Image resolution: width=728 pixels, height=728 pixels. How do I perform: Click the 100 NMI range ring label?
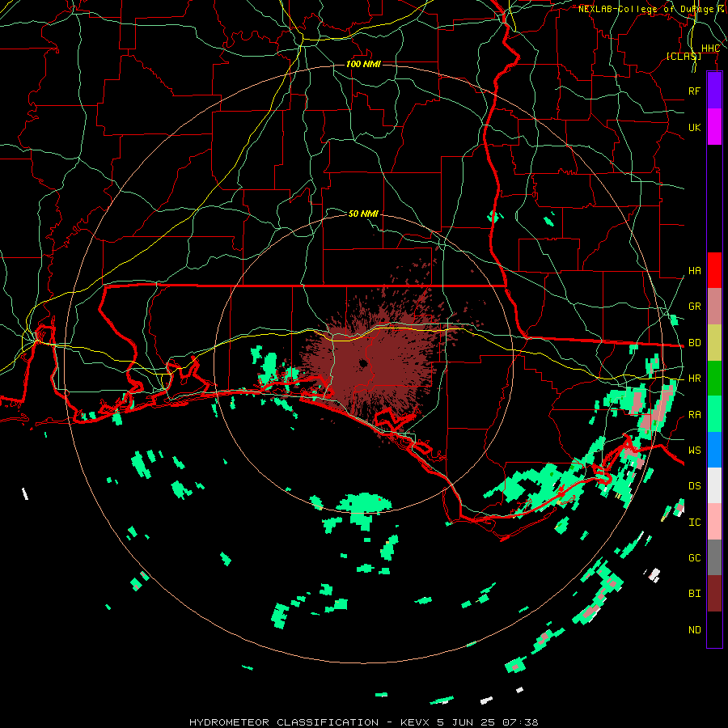coord(363,64)
